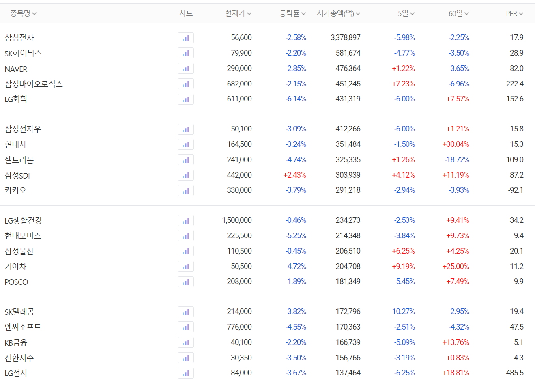Select LG전자 PER value 485.5

(x=515, y=373)
